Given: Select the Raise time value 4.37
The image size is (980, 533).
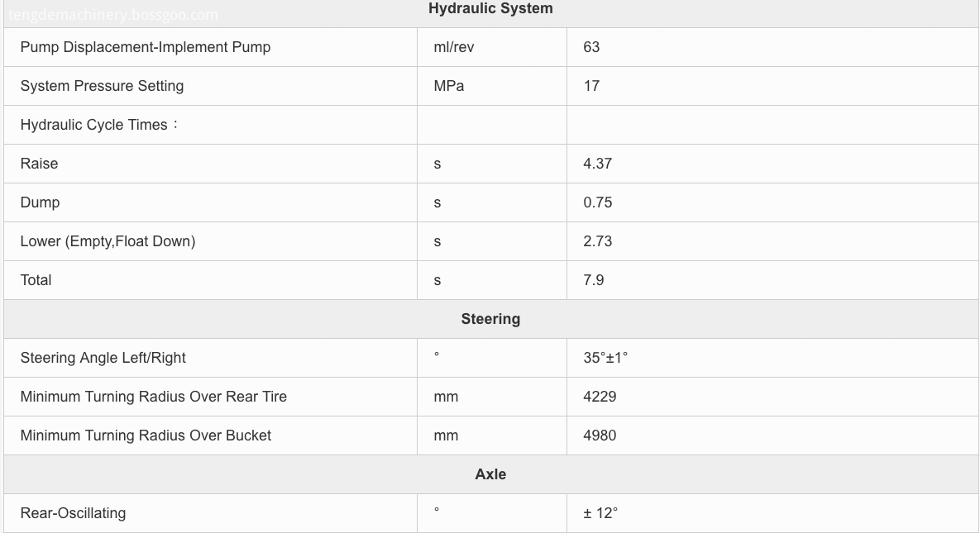Looking at the screenshot, I should 597,164.
